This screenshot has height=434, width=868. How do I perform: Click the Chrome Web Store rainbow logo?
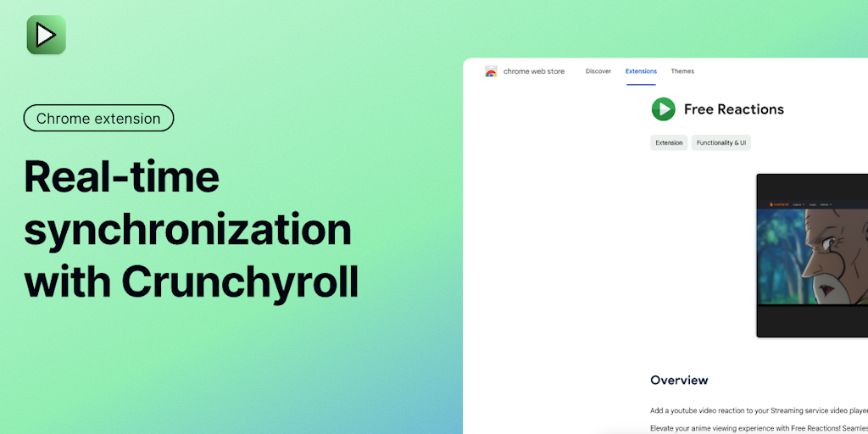pyautogui.click(x=491, y=71)
